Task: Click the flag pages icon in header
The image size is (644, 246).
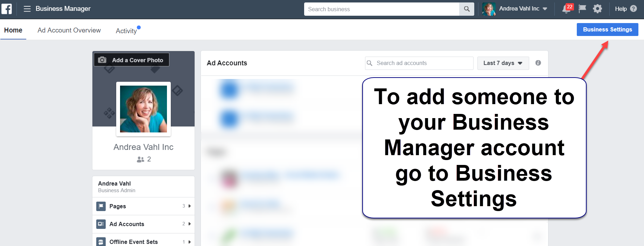Action: click(x=582, y=9)
